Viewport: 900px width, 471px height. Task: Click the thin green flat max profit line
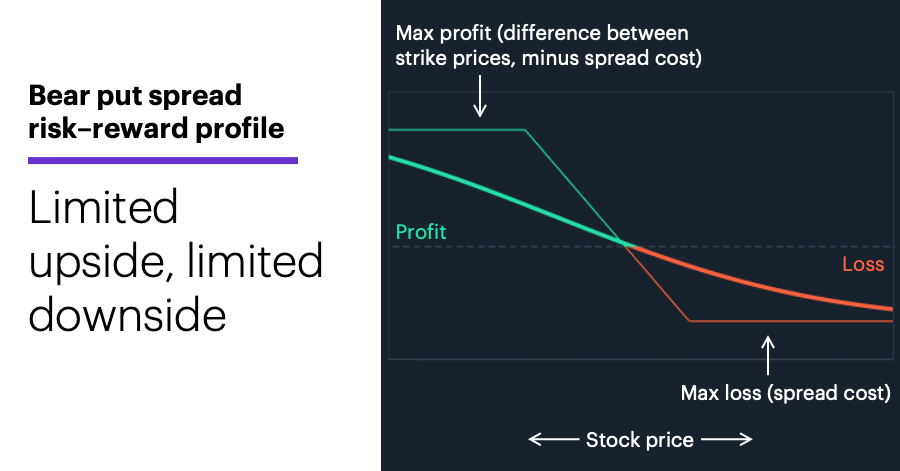[457, 130]
